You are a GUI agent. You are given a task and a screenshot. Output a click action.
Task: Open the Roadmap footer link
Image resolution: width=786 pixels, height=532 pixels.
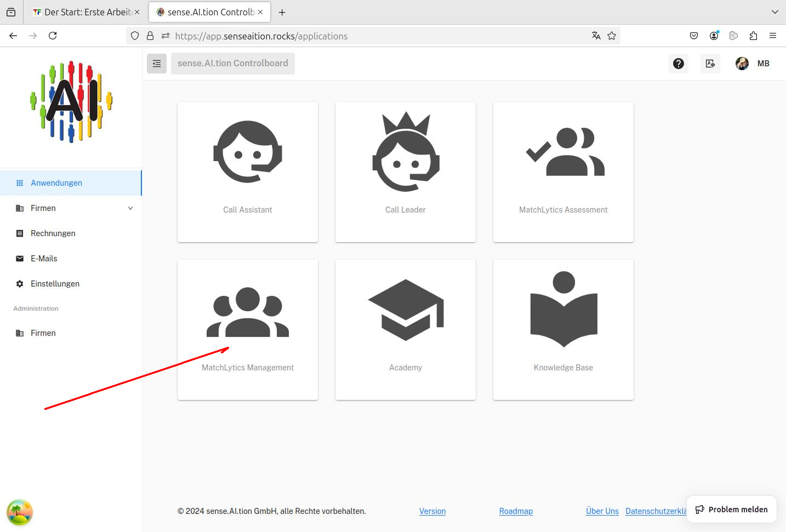(516, 511)
